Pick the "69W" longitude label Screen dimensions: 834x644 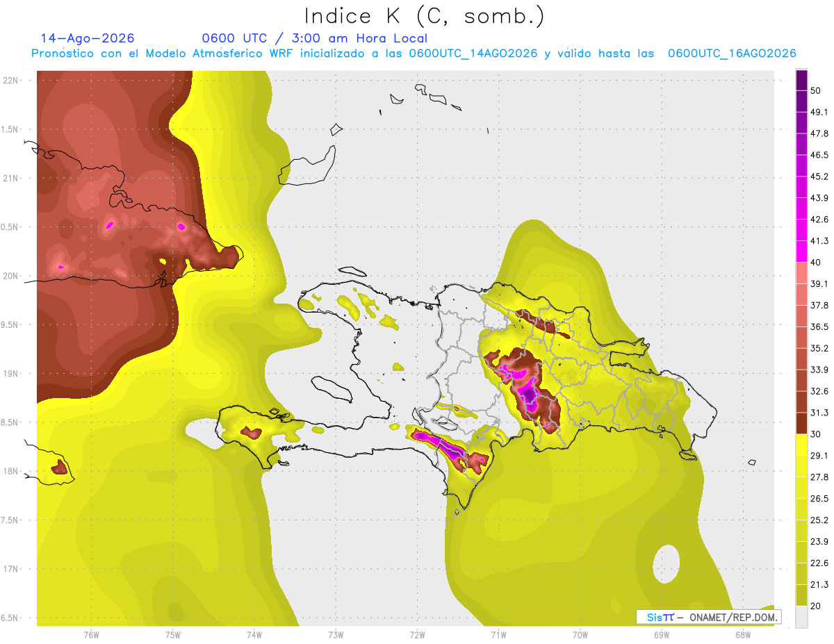coord(662,634)
